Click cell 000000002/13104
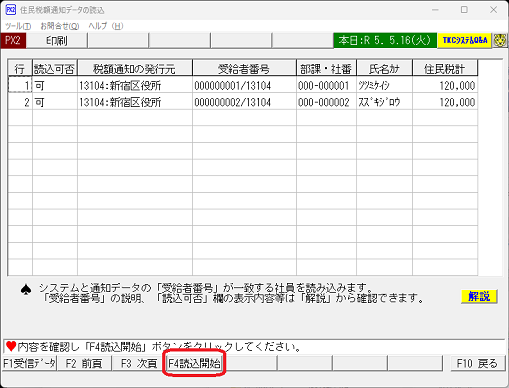This screenshot has width=509, height=388. [244, 102]
